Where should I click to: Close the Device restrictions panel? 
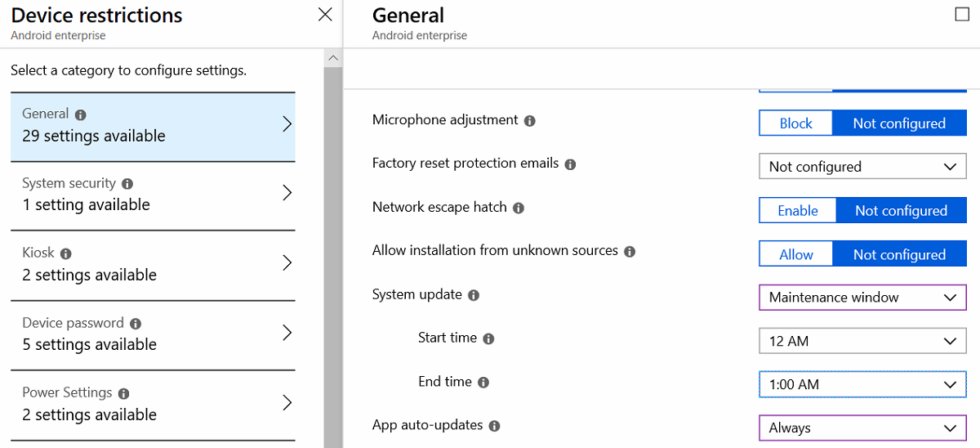(x=325, y=15)
